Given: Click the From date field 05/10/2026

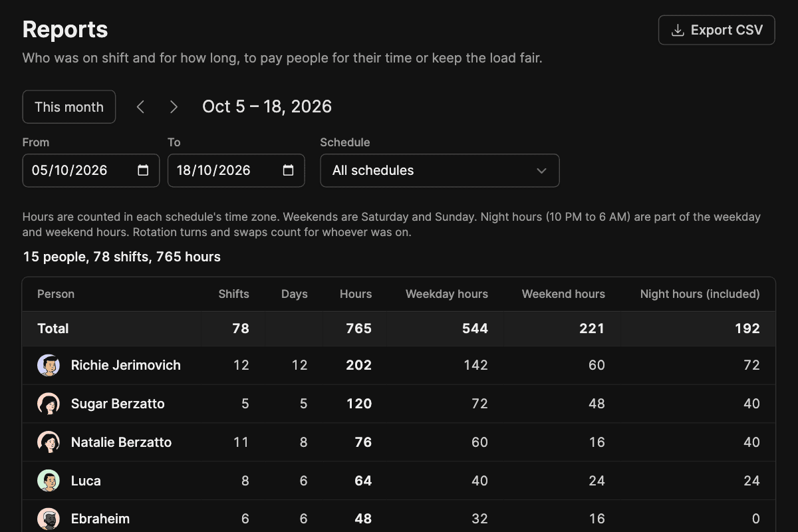Looking at the screenshot, I should [91, 171].
